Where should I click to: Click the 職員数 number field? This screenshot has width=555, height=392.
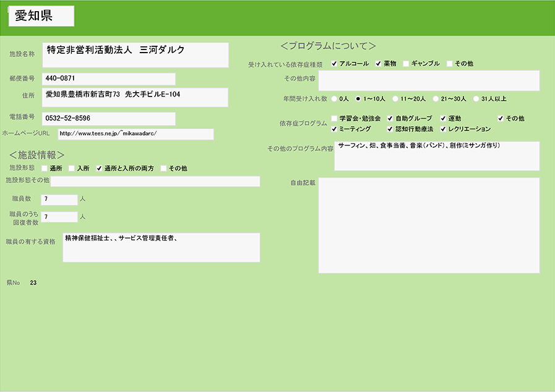(x=59, y=200)
